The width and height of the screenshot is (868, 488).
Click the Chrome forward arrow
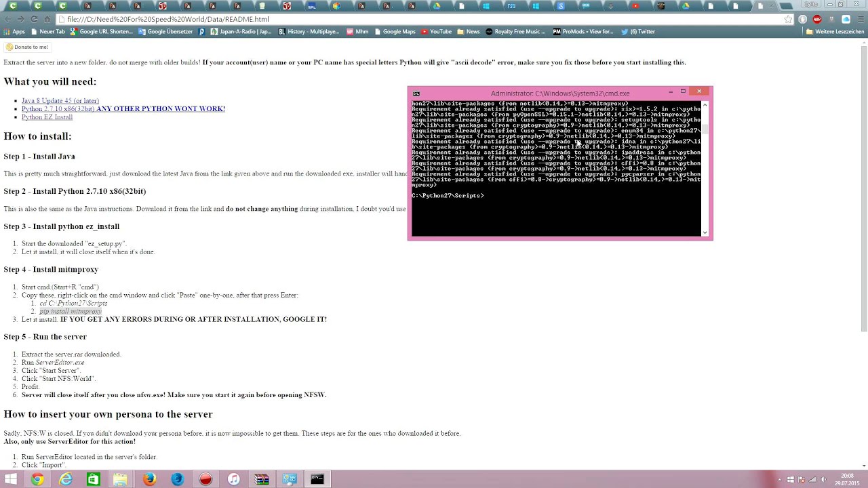pyautogui.click(x=21, y=19)
